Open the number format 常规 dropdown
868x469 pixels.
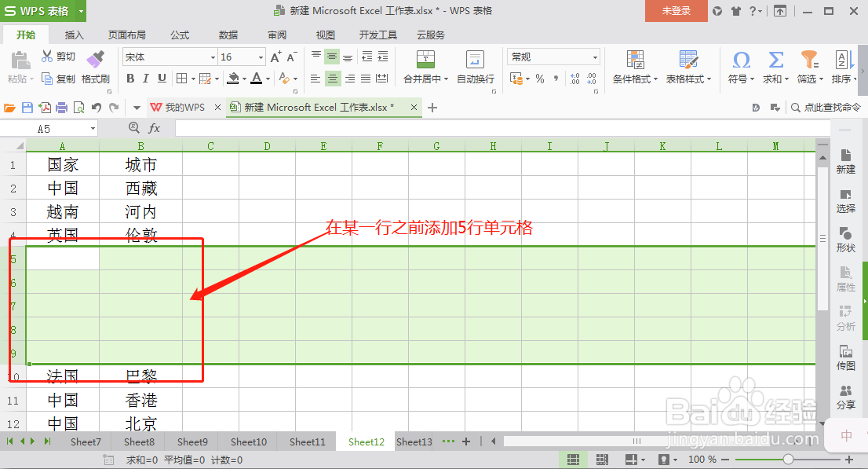[595, 57]
